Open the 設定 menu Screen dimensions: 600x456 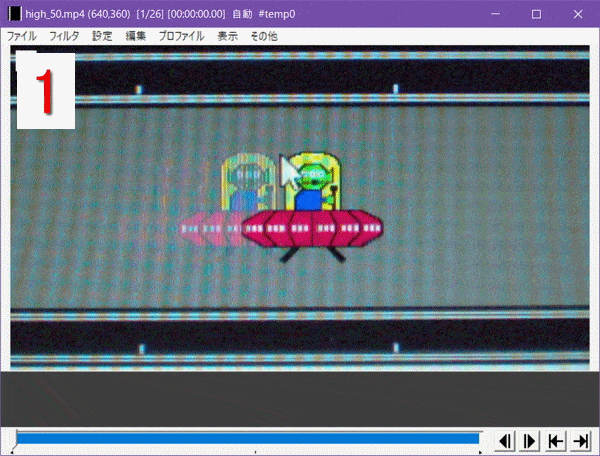[x=102, y=36]
